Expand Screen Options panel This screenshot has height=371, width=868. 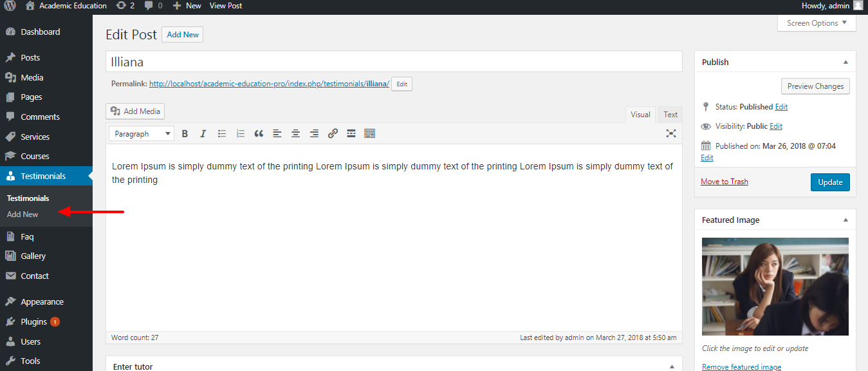(x=817, y=23)
